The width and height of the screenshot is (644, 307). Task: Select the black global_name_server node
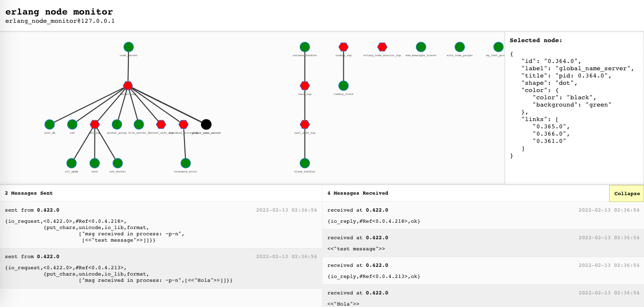(206, 124)
